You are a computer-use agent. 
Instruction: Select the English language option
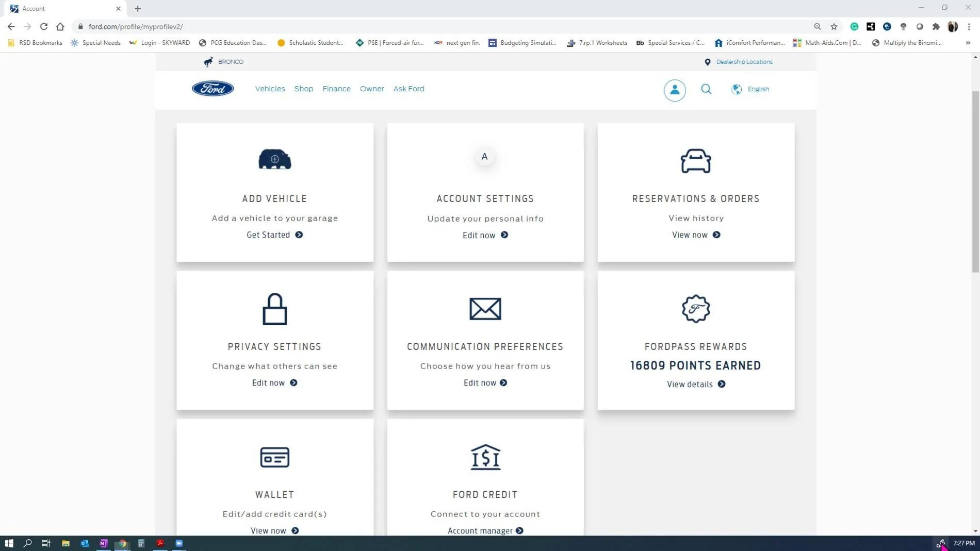tap(758, 89)
